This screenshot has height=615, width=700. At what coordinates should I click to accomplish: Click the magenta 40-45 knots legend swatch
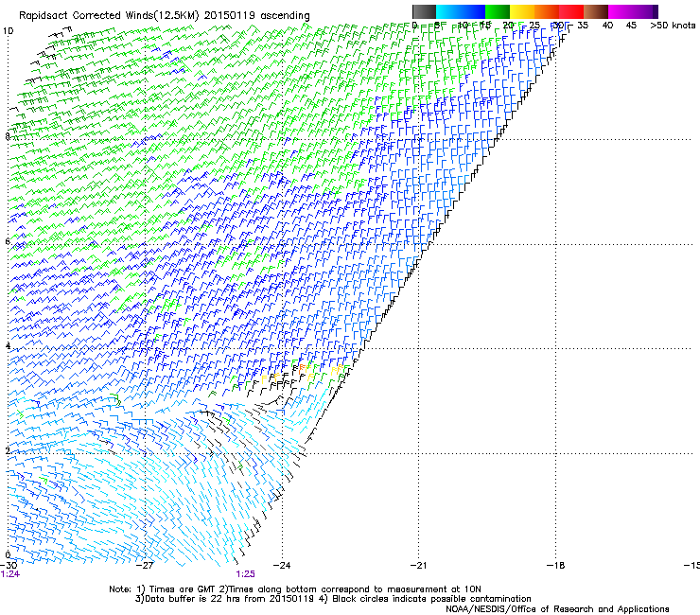click(621, 11)
